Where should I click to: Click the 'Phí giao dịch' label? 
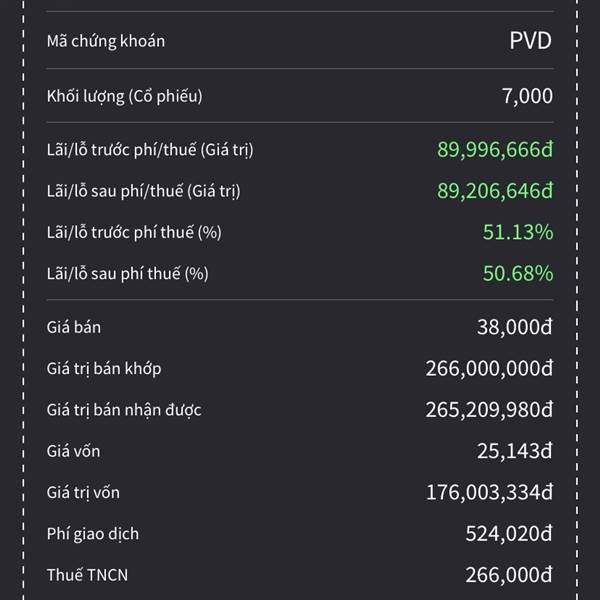coord(93,534)
